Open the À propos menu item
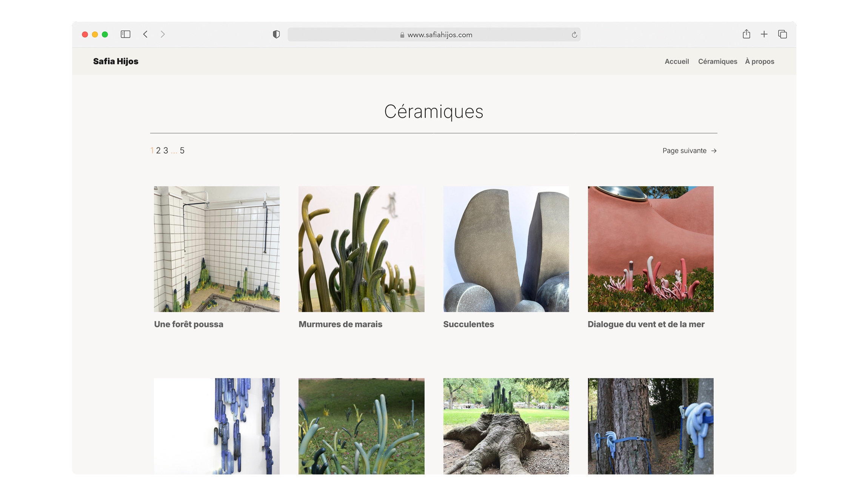Screen dimensions: 868x496 pos(759,61)
